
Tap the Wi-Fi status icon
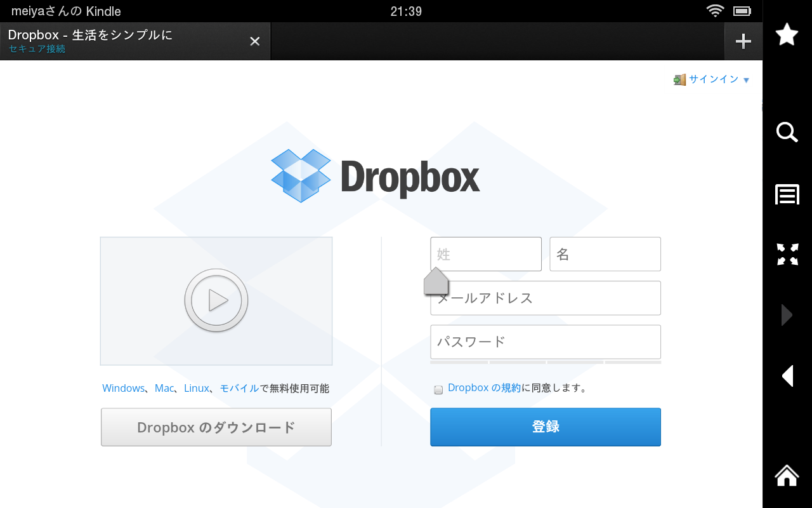click(716, 11)
